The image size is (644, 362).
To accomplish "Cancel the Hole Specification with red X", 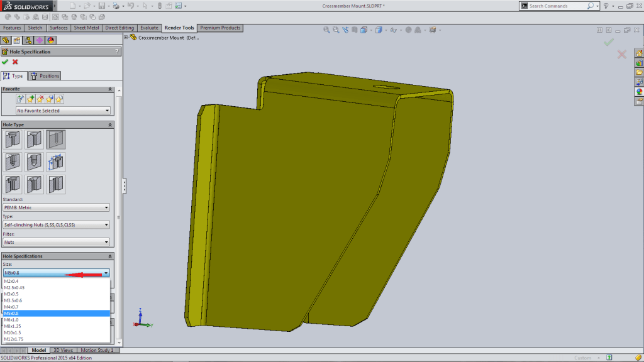I will point(14,62).
